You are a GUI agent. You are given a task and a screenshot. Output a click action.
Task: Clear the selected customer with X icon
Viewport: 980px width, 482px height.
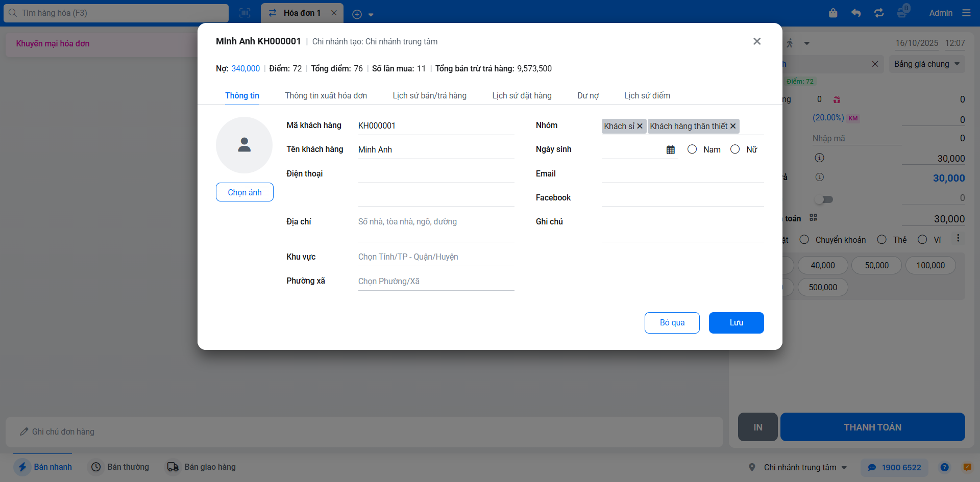[875, 64]
